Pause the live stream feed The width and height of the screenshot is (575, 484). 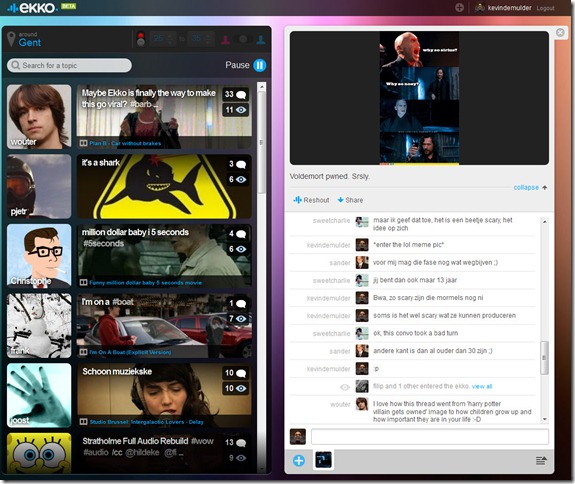click(x=260, y=65)
